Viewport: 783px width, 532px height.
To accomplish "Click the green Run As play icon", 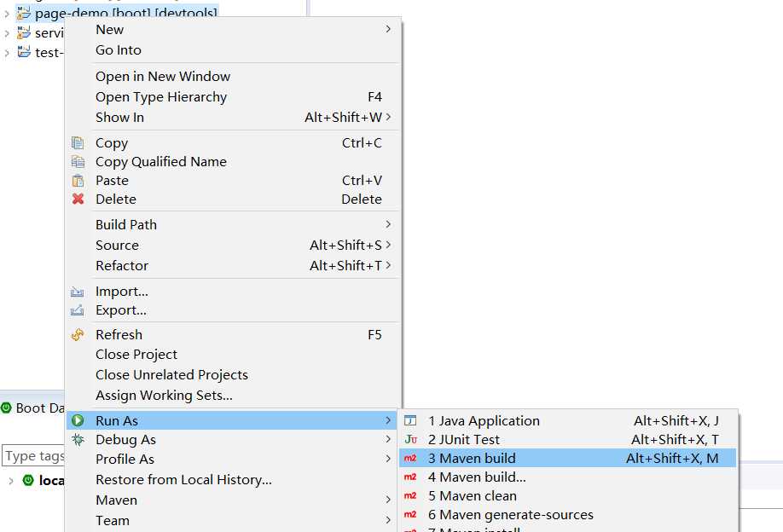I will coord(78,421).
